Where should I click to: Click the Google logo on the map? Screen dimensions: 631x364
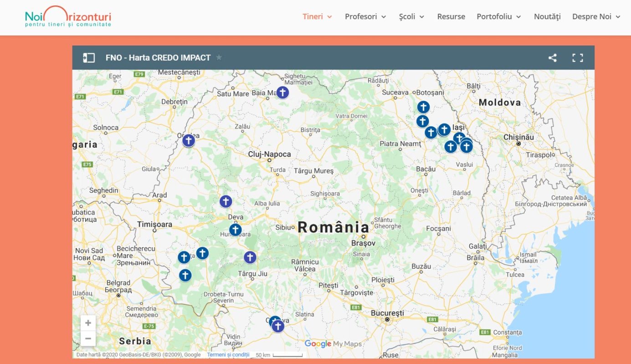[318, 344]
